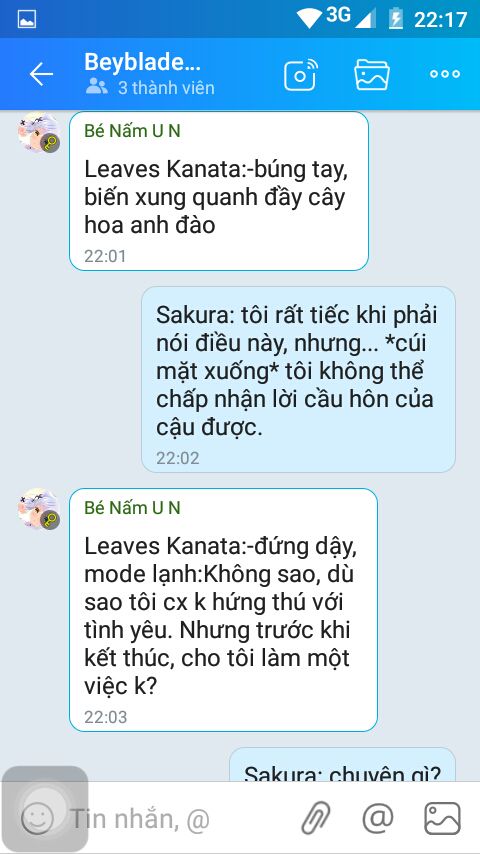
Task: Select the Sakura: chuyện gì? message
Action: (342, 765)
